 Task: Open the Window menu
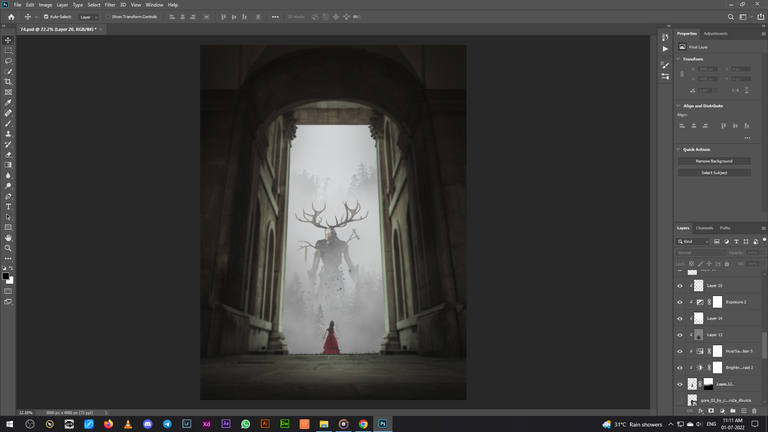tap(154, 5)
